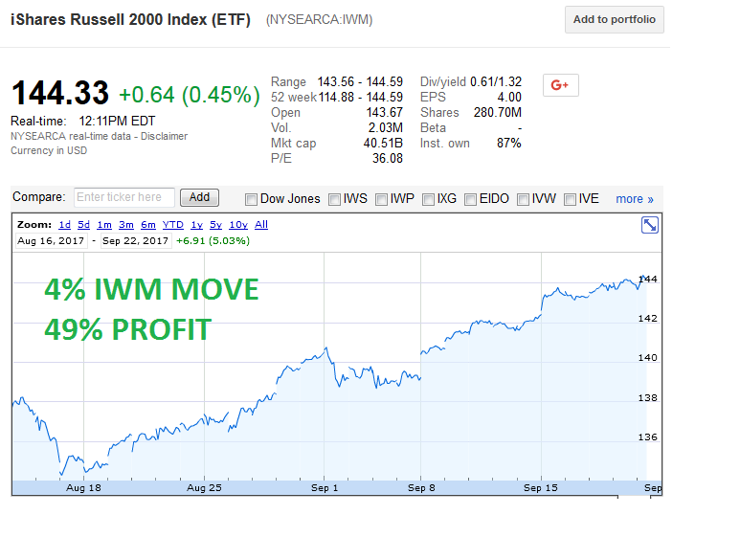
Task: Toggle the IWP comparison checkbox
Action: [x=382, y=199]
